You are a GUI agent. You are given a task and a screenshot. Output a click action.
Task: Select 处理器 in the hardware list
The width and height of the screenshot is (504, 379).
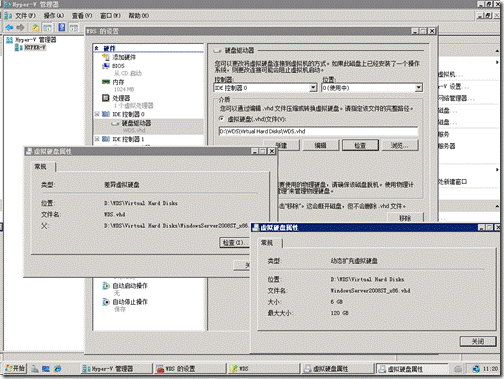pyautogui.click(x=121, y=98)
